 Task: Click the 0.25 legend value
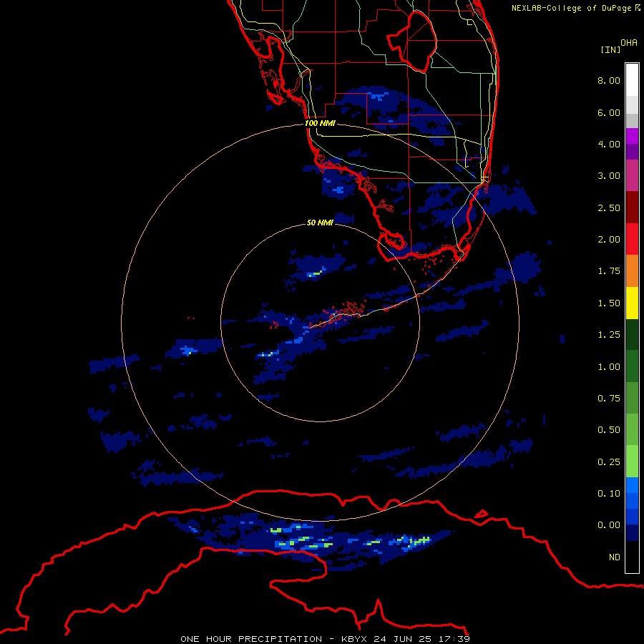click(x=609, y=462)
